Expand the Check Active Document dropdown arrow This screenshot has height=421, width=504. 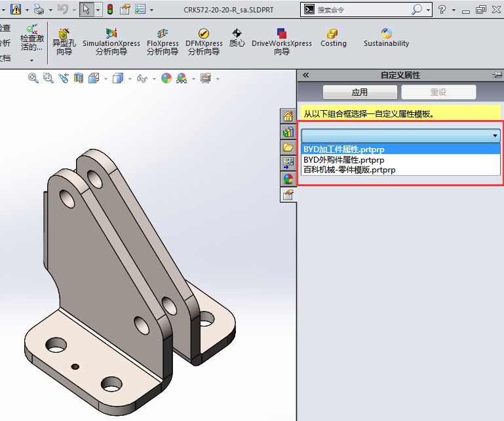[31, 60]
